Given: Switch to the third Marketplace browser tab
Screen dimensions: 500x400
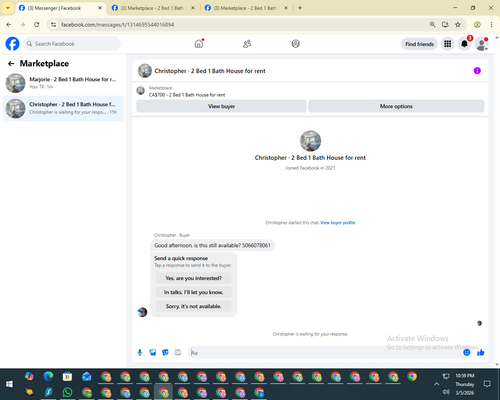Looking at the screenshot, I should 246,8.
